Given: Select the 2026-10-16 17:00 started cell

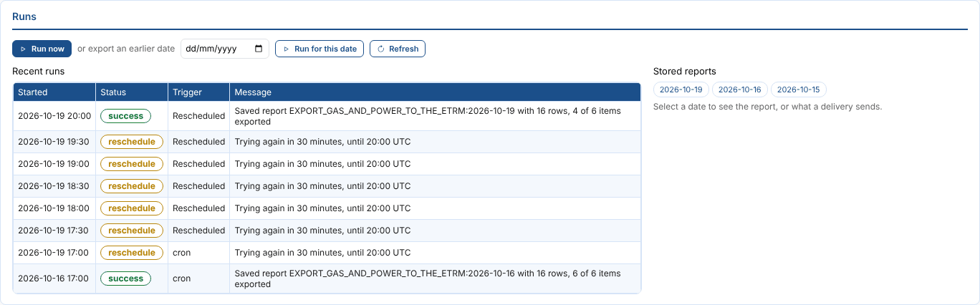Looking at the screenshot, I should click(54, 279).
